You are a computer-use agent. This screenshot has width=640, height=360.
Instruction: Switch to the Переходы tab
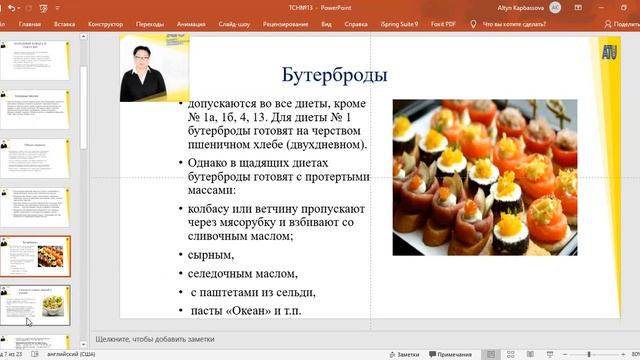pyautogui.click(x=150, y=24)
